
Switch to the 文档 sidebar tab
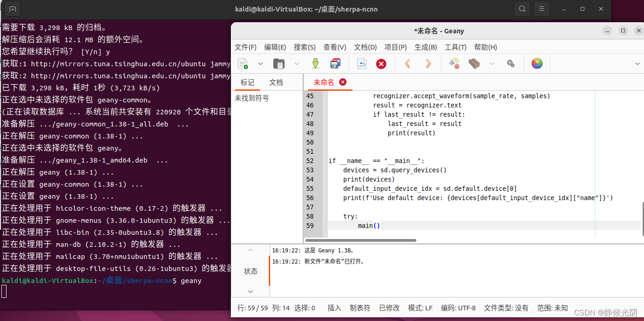coord(276,82)
